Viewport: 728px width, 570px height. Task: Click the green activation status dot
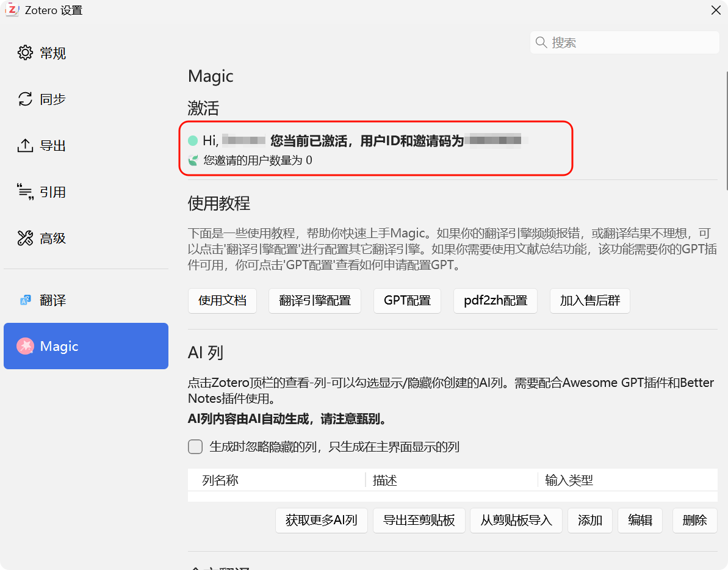pyautogui.click(x=193, y=140)
